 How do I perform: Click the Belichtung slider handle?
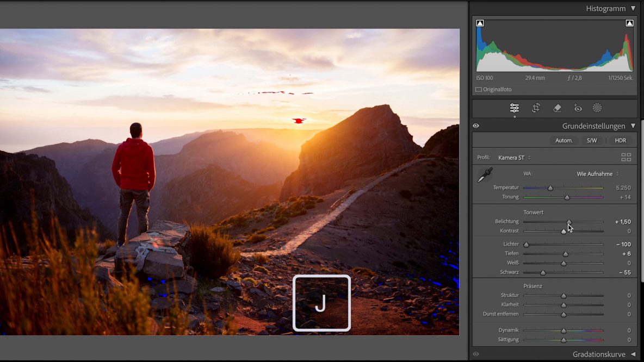[x=569, y=222]
